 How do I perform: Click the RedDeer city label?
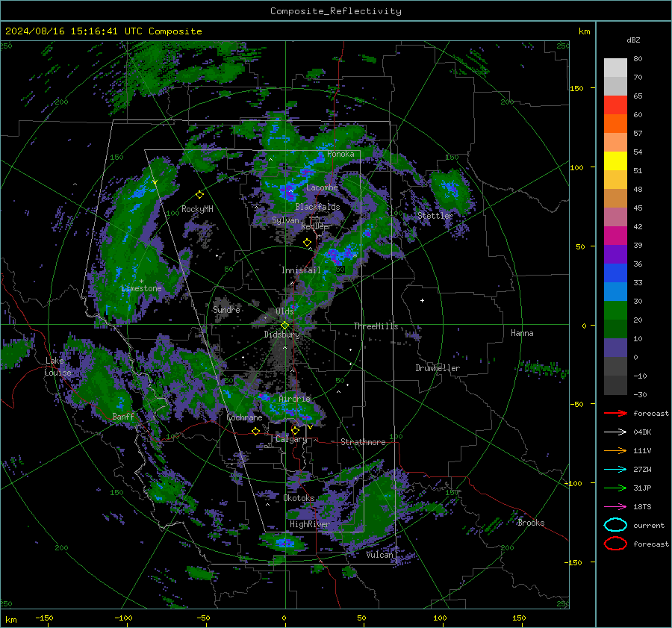317,226
